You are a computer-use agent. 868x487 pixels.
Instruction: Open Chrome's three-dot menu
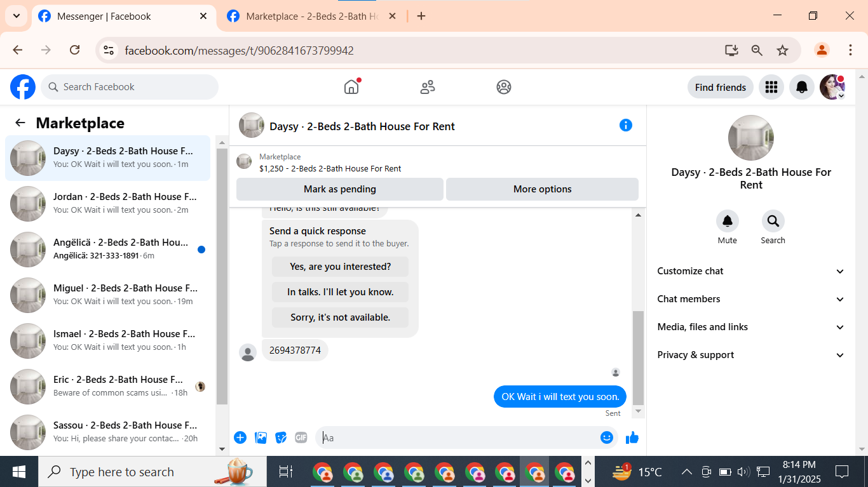(850, 50)
